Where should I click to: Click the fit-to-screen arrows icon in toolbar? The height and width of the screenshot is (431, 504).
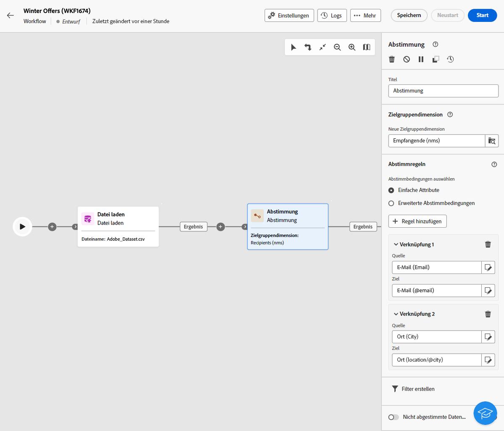323,47
